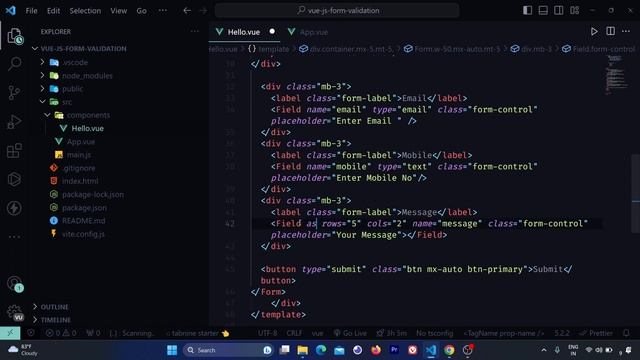
Task: Click the vue-js-form-validation command center search
Action: point(337,10)
